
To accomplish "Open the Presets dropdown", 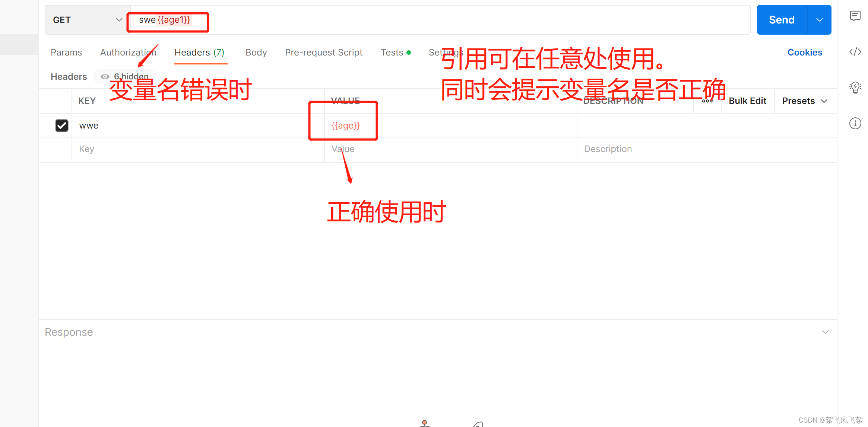I will [804, 101].
